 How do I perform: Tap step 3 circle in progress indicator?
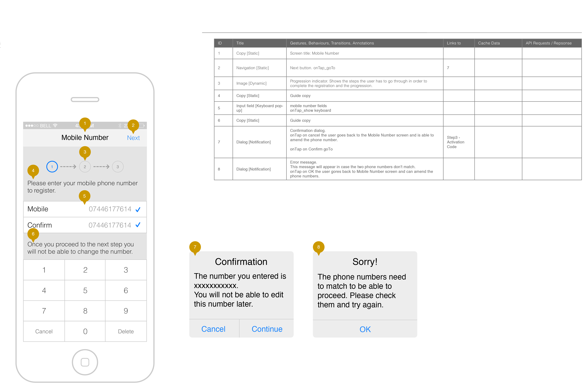[118, 167]
